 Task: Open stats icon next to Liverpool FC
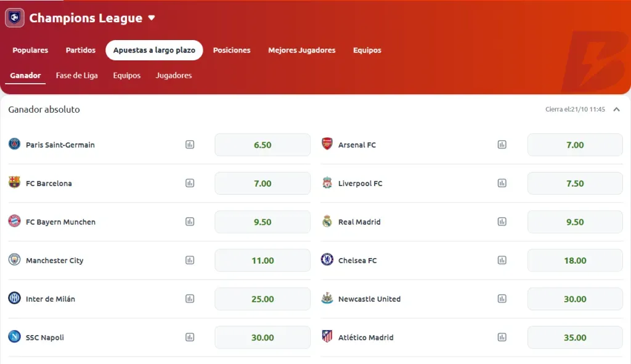pos(502,184)
